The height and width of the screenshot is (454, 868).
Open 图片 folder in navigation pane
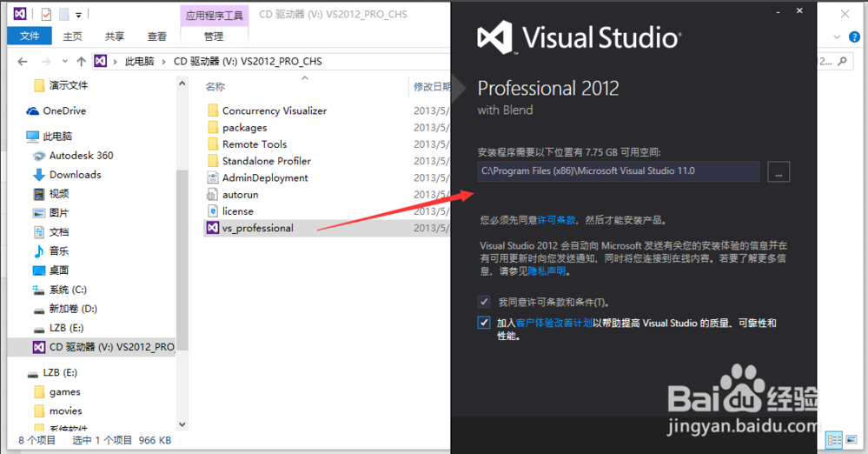point(59,213)
